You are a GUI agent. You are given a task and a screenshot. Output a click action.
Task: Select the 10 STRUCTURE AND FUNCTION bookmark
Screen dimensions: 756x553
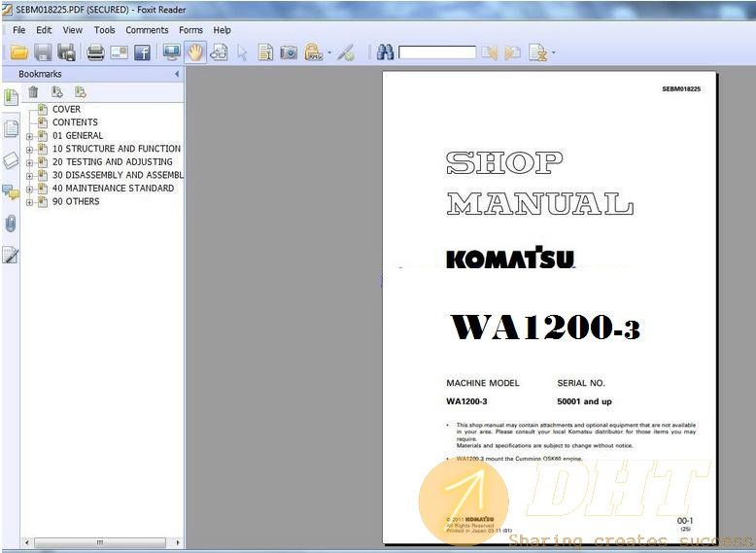tap(117, 149)
